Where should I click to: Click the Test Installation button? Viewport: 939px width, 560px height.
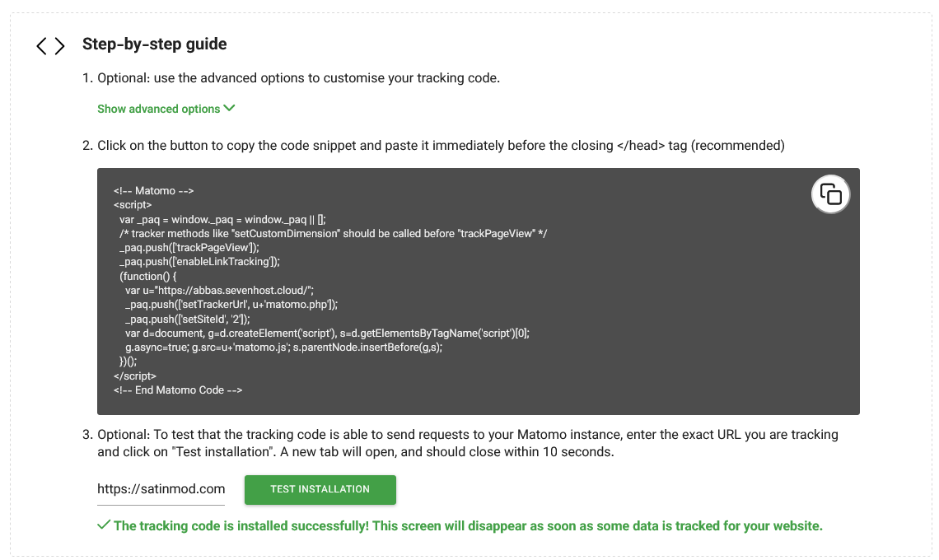pos(320,489)
